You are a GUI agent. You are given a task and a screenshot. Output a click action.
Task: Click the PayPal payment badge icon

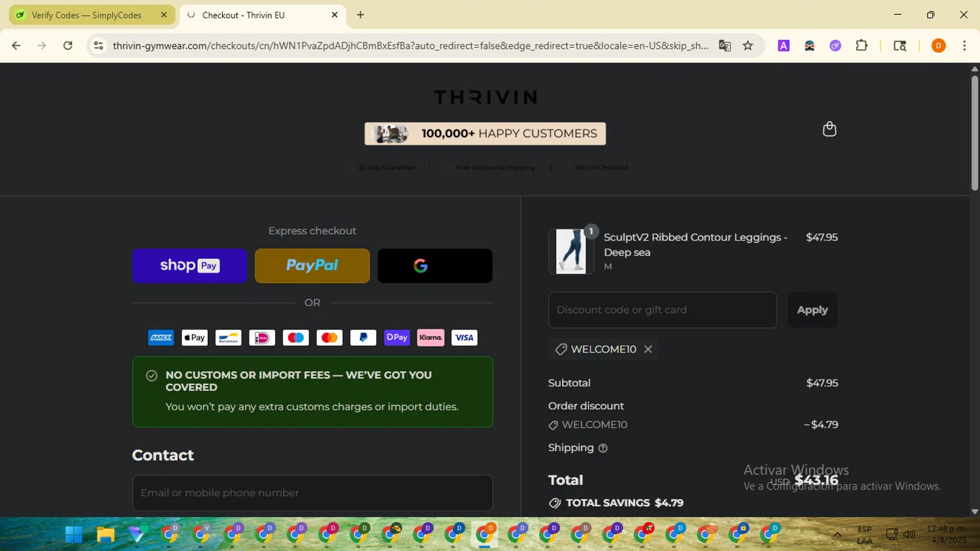(363, 338)
